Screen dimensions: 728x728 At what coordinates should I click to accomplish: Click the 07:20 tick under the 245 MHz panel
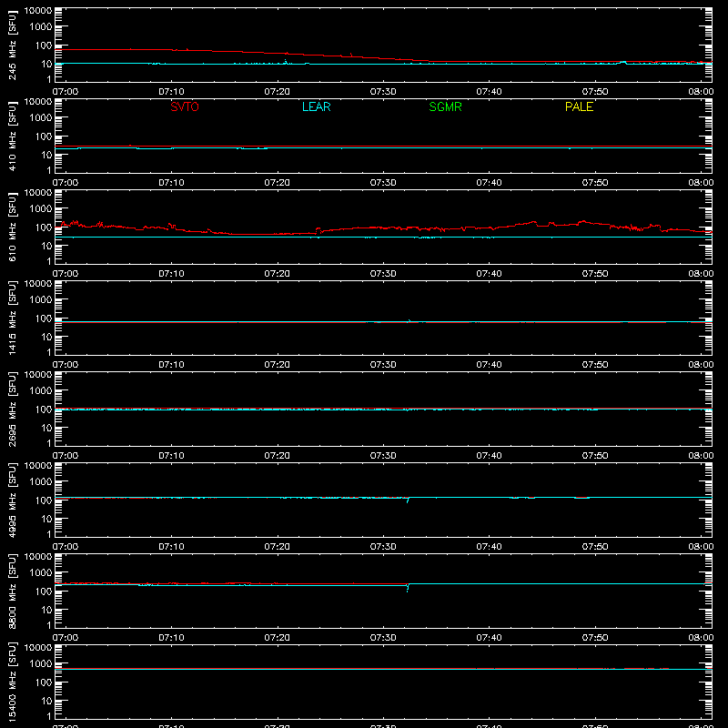278,92
